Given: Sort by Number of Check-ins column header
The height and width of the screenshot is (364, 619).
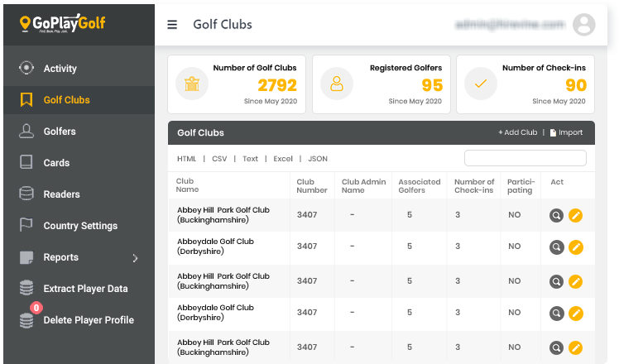Looking at the screenshot, I should (x=474, y=185).
